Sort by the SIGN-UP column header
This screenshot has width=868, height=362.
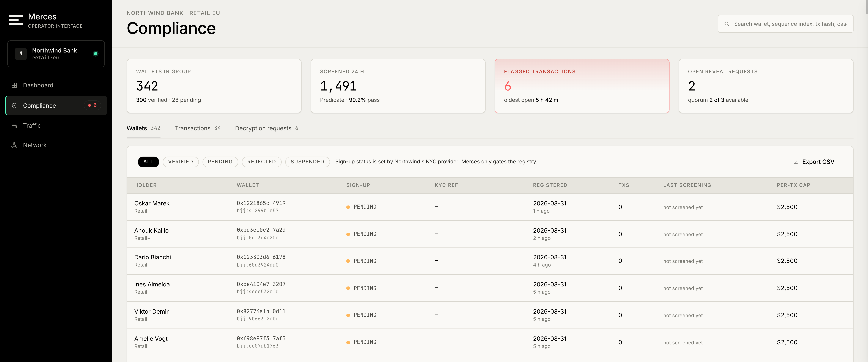(358, 185)
